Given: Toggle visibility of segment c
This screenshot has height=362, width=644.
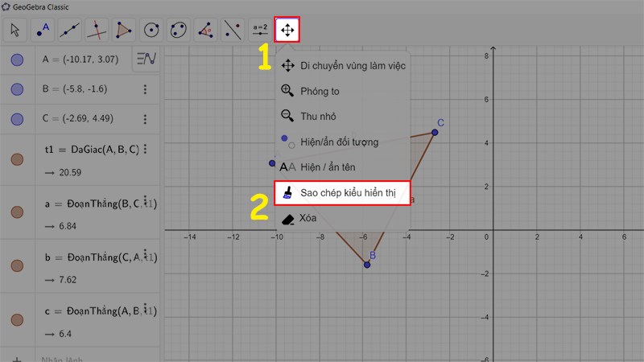Looking at the screenshot, I should point(17,319).
